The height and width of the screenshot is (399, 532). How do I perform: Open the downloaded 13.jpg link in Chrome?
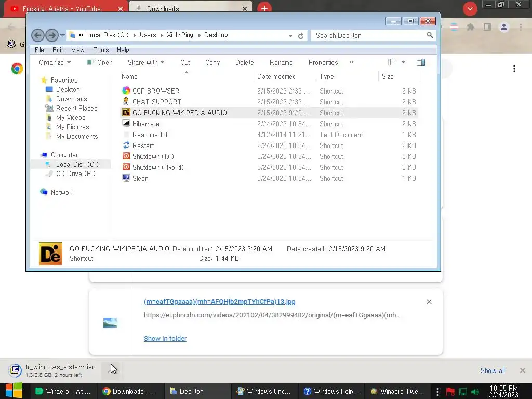pos(220,302)
